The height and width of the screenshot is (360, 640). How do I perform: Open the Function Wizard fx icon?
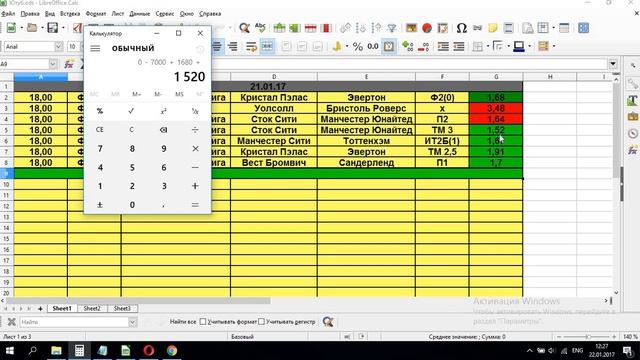coord(69,64)
